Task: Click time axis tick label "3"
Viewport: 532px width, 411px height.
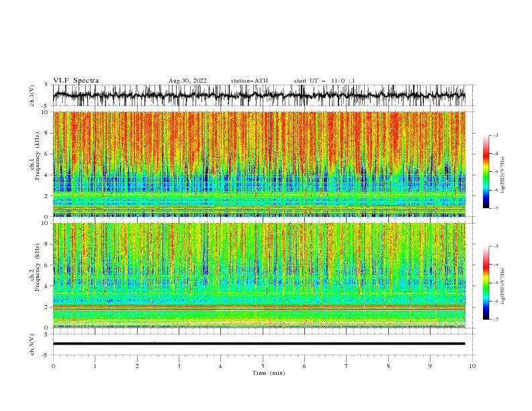Action: pos(179,366)
